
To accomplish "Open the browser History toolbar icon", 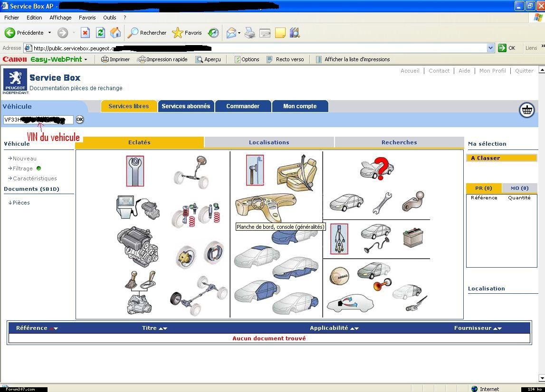I will click(x=213, y=33).
